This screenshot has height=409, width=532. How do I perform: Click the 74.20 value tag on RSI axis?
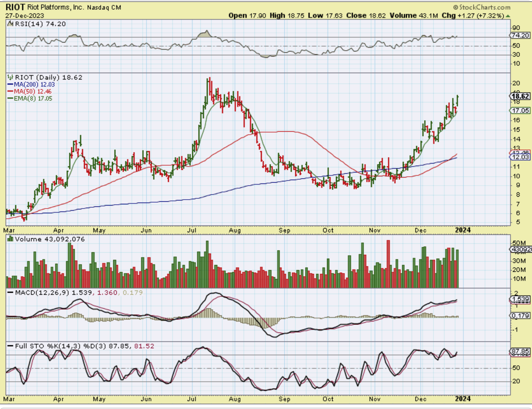coord(520,36)
